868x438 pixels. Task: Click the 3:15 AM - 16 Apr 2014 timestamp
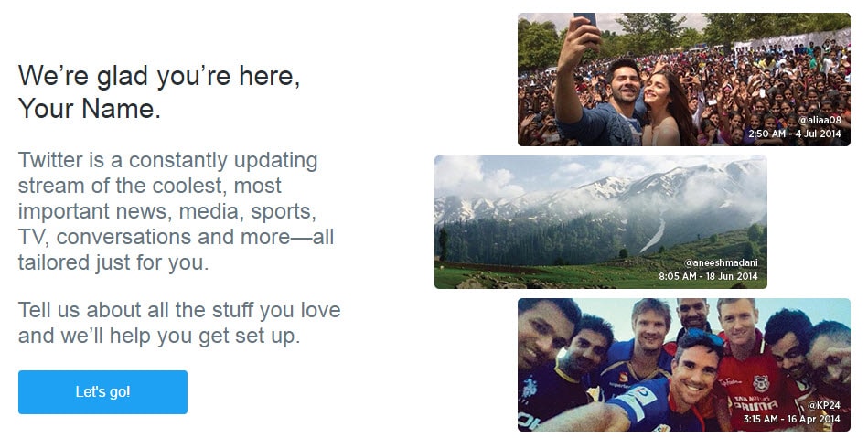point(792,419)
